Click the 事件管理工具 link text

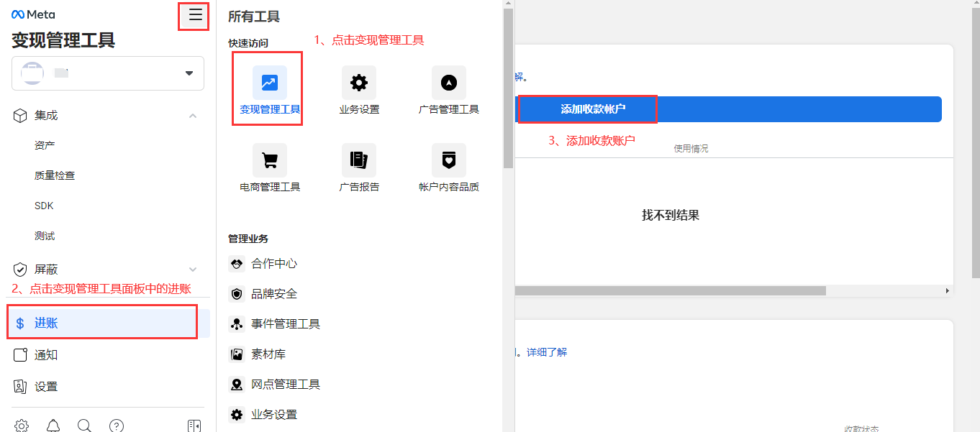coord(286,324)
